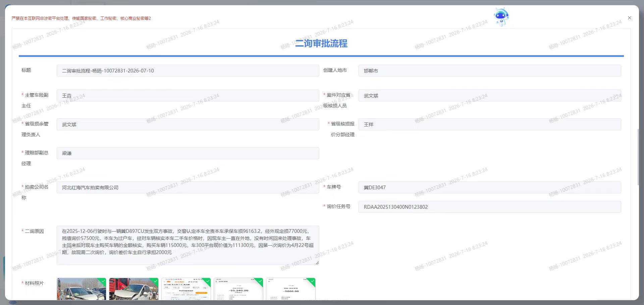Click the 拍卖公司名称 field
This screenshot has width=644, height=305.
click(188, 188)
